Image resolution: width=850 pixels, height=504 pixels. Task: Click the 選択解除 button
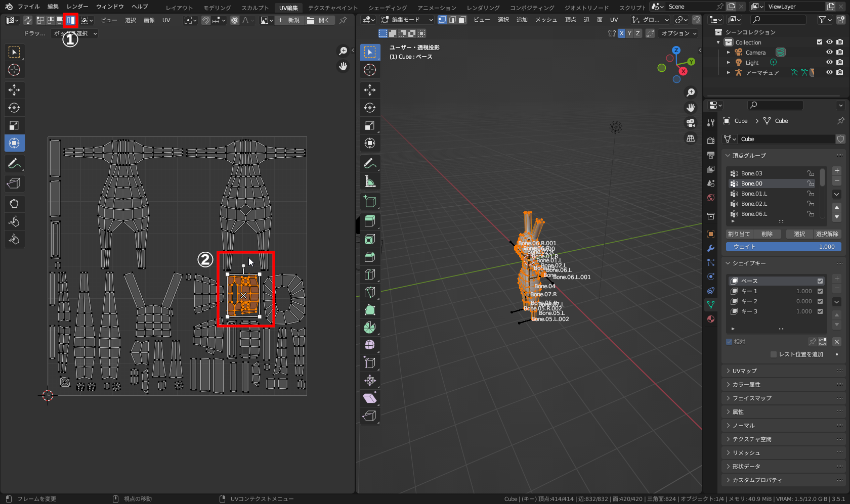[827, 234]
